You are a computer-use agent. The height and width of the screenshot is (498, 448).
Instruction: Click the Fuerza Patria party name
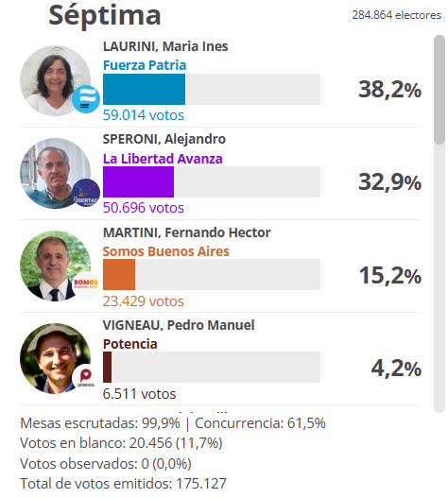(145, 65)
